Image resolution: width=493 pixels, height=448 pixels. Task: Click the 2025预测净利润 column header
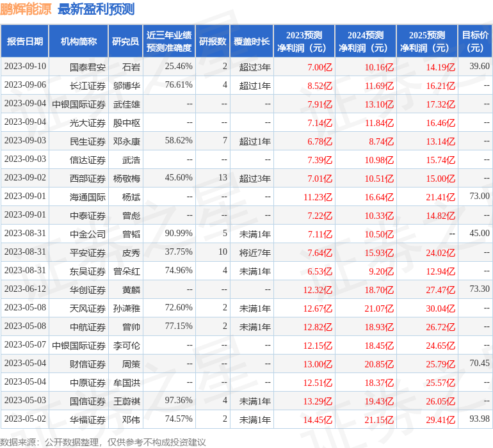pyautogui.click(x=427, y=42)
